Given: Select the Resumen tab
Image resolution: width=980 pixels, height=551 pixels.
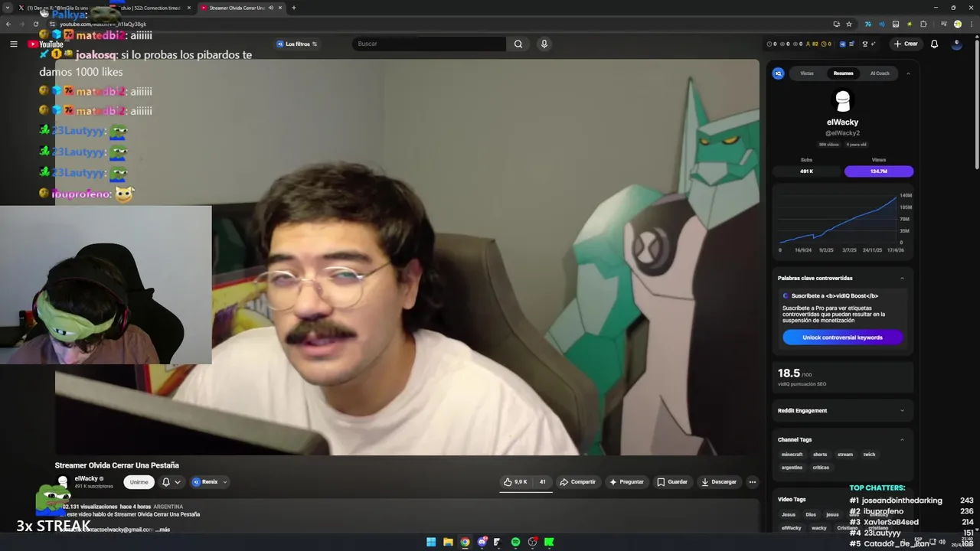Looking at the screenshot, I should (x=843, y=73).
